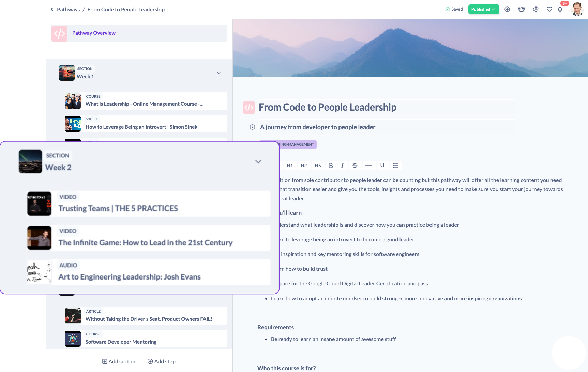Open the Published status dropdown
The height and width of the screenshot is (372, 588).
pos(484,9)
